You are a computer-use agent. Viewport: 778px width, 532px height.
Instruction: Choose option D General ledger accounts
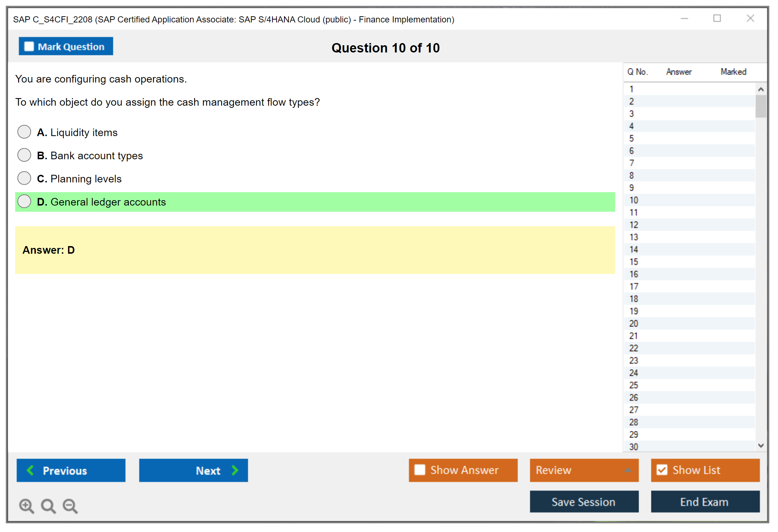[x=24, y=202]
